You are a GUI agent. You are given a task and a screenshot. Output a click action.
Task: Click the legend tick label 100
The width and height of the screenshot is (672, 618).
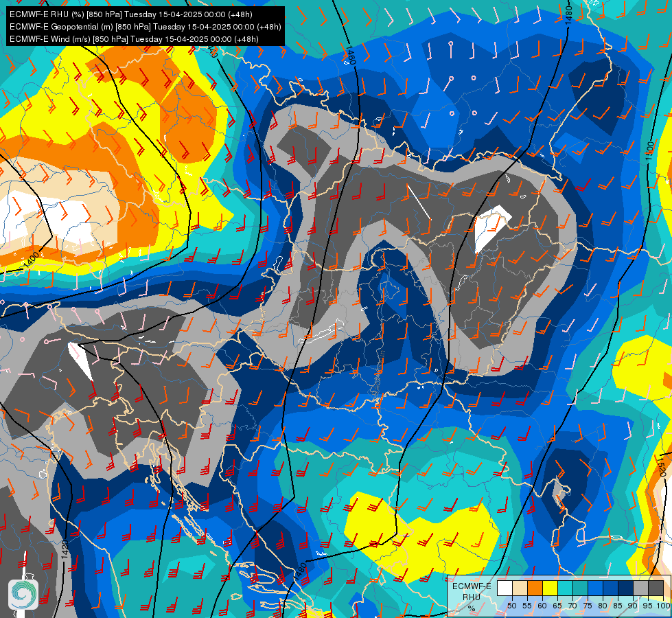664,606
